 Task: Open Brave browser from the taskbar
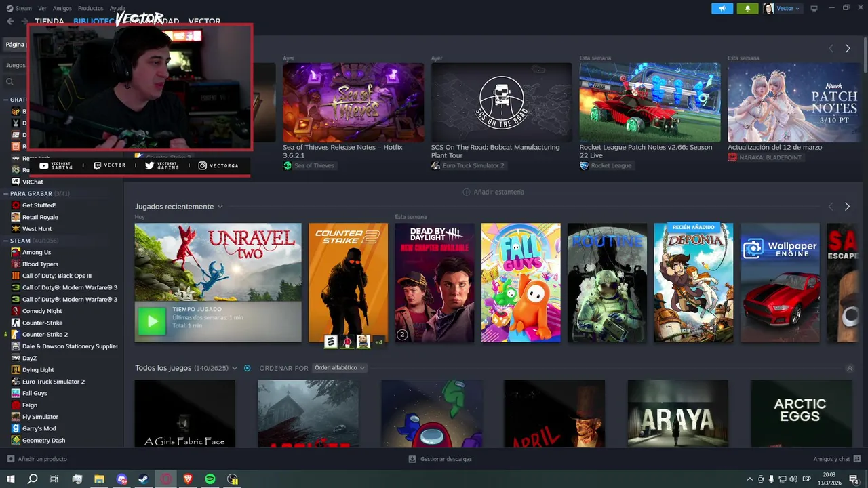tap(188, 479)
